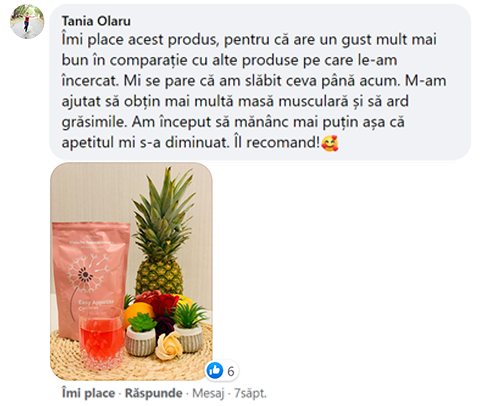Screen dimensions: 500x406
Task: Click the blue thumbs-up reaction icon
Action: (215, 370)
